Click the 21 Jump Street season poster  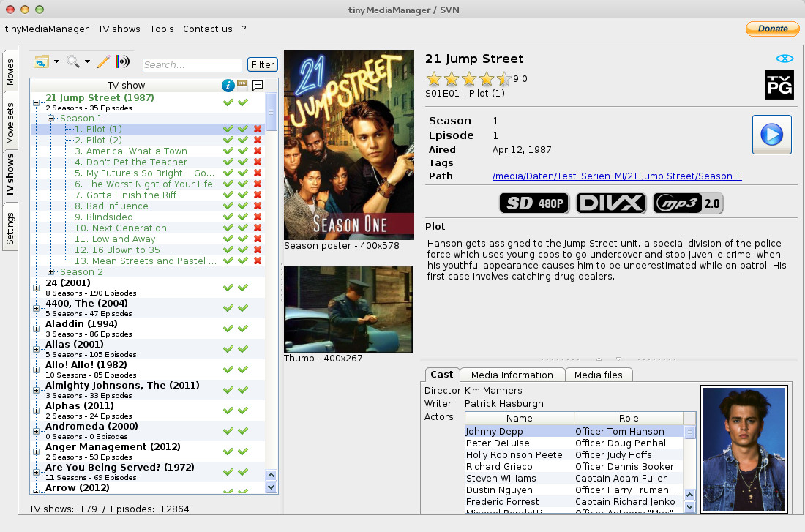(x=349, y=145)
